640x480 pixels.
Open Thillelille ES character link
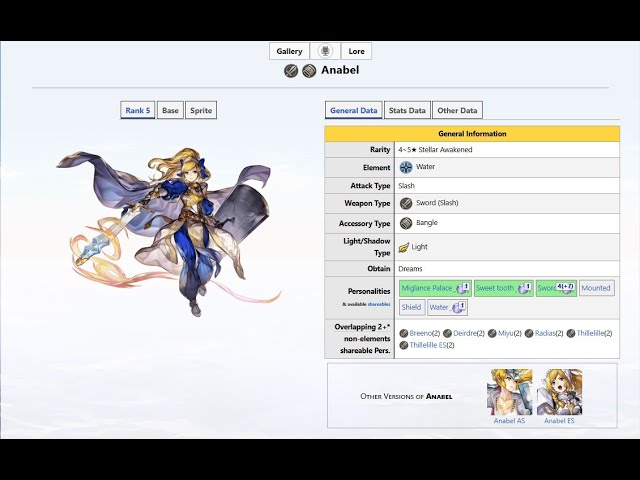click(x=428, y=345)
